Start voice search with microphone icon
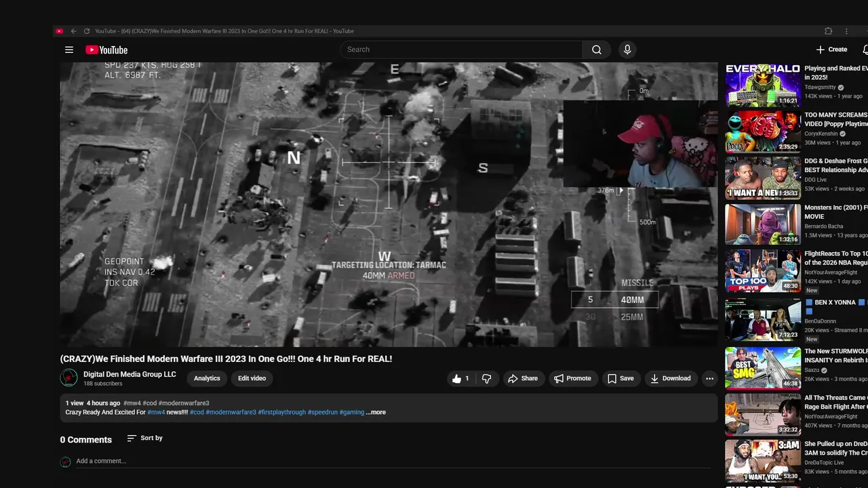 pos(627,49)
